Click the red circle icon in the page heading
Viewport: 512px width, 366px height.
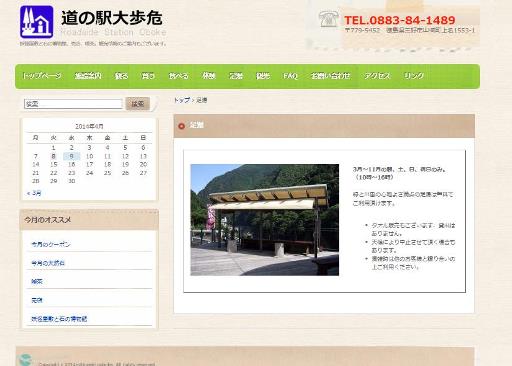(181, 126)
